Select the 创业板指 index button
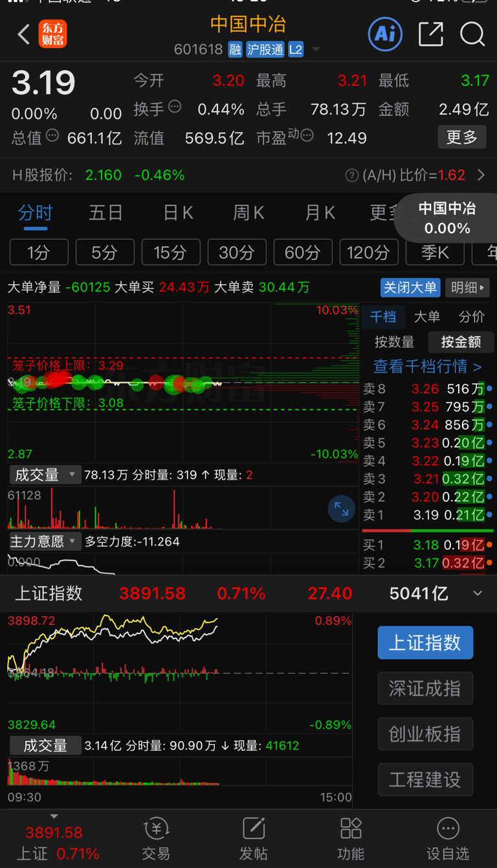This screenshot has height=868, width=497. (x=425, y=733)
